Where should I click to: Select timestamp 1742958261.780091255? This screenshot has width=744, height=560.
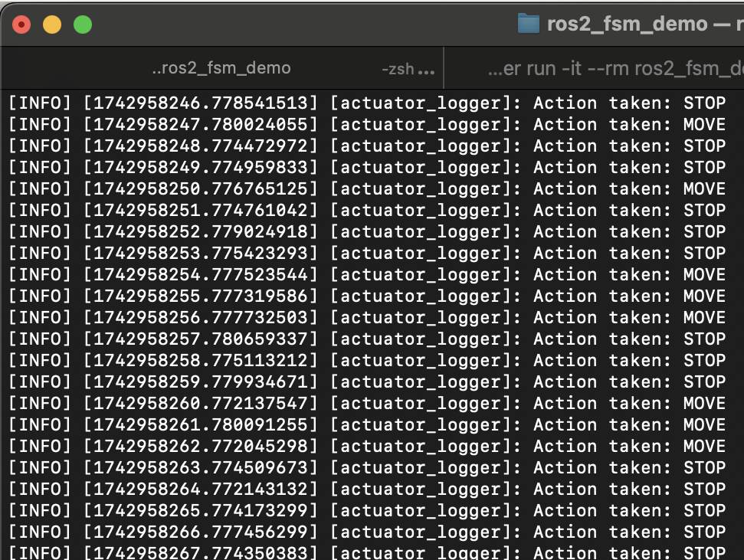point(201,424)
